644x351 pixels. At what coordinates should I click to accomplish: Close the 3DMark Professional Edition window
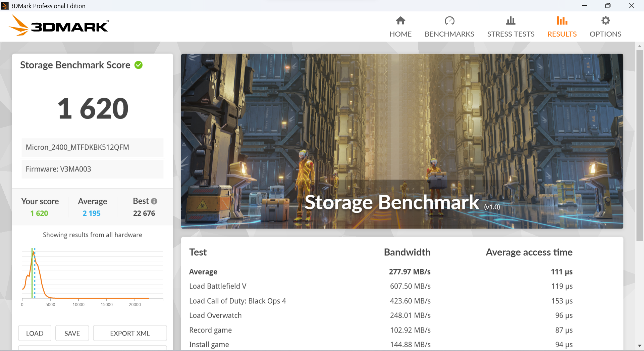(x=632, y=6)
